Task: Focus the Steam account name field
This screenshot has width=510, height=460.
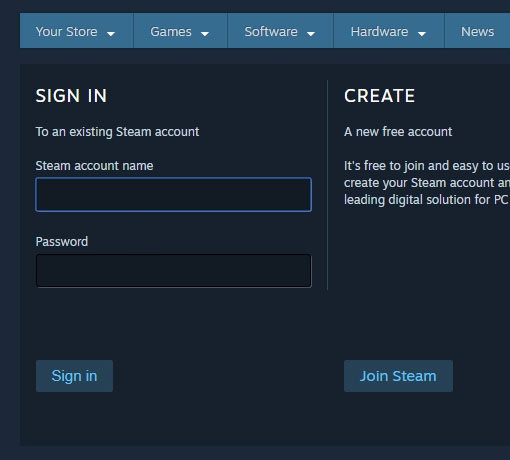Action: (174, 195)
